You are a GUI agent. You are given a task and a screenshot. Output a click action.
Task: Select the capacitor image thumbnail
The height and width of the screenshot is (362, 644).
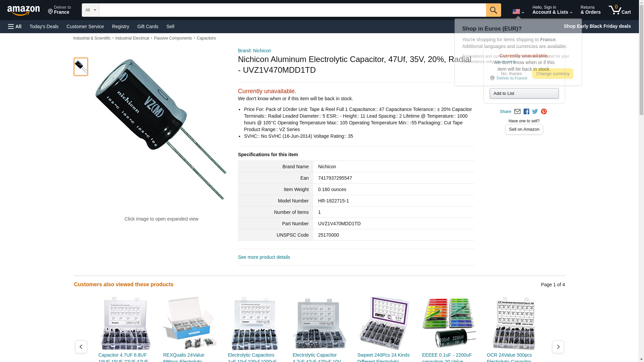pos(81,66)
